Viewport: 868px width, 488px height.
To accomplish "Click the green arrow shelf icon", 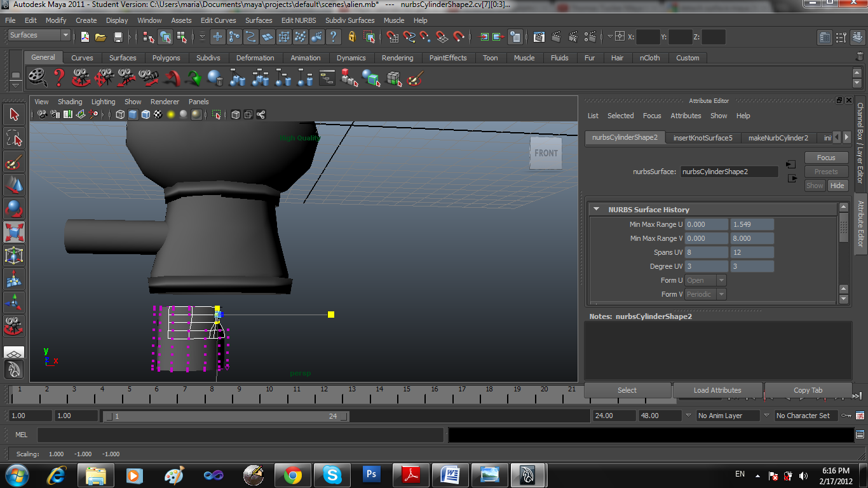I will 193,78.
